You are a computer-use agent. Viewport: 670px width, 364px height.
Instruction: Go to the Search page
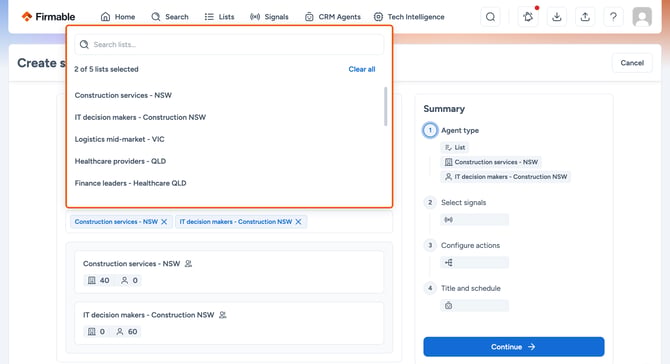coord(170,17)
